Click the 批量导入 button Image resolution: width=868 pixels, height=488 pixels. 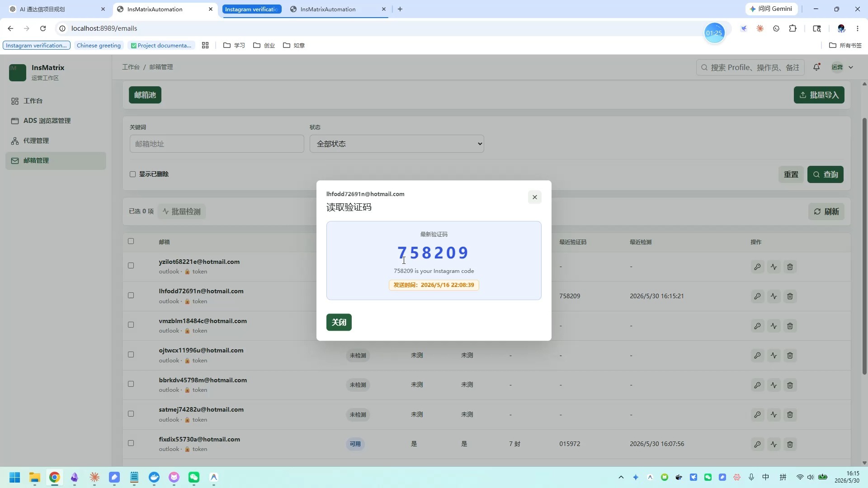819,95
